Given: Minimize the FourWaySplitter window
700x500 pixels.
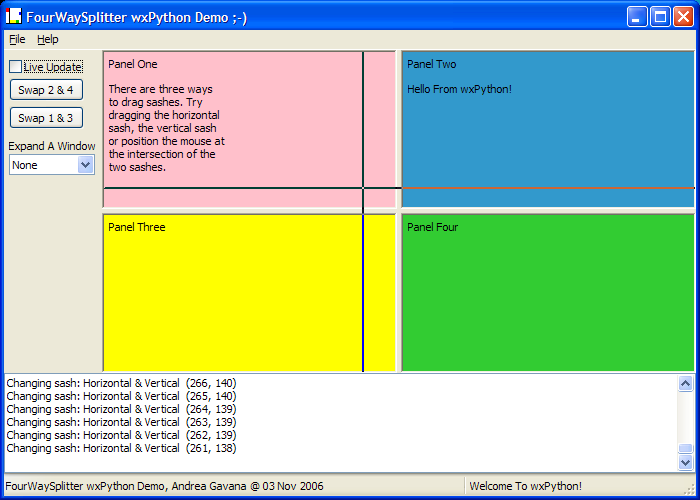Looking at the screenshot, I should tap(637, 16).
